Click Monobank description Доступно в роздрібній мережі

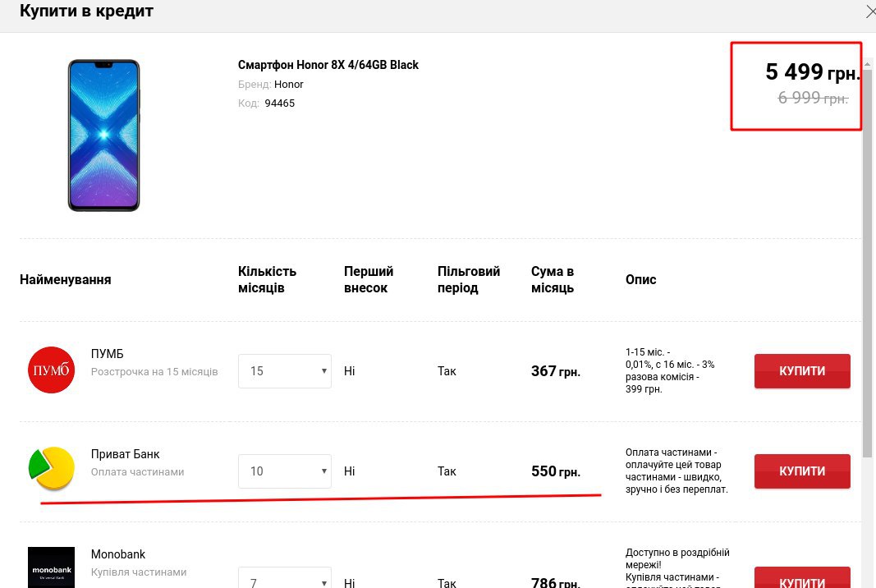[677, 558]
